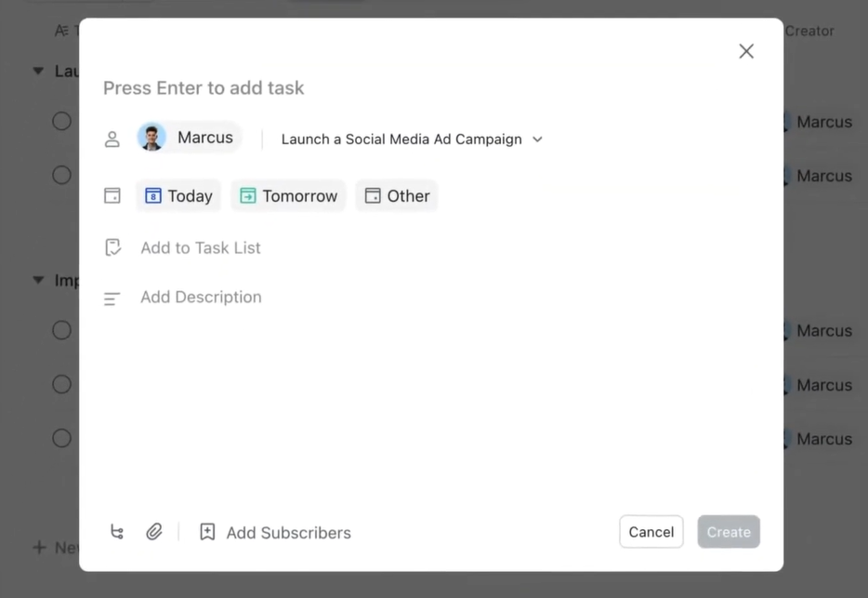Set due date to Today
The width and height of the screenshot is (868, 598).
pos(178,196)
